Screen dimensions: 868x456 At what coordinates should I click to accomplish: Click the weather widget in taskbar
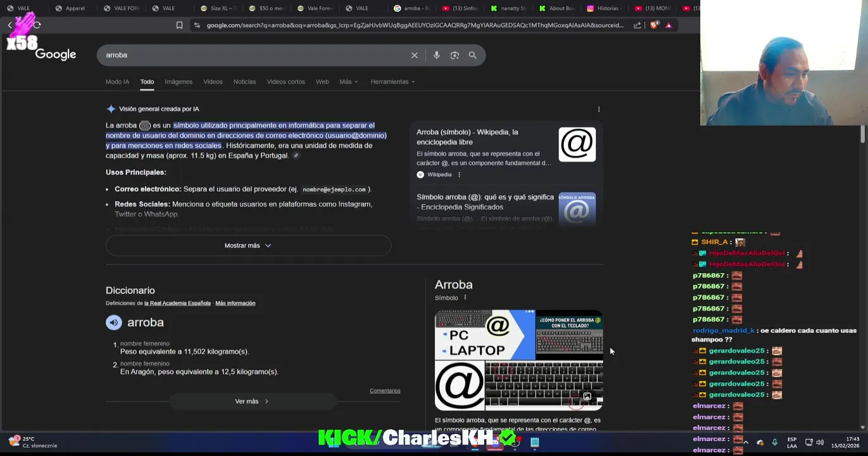(33, 441)
